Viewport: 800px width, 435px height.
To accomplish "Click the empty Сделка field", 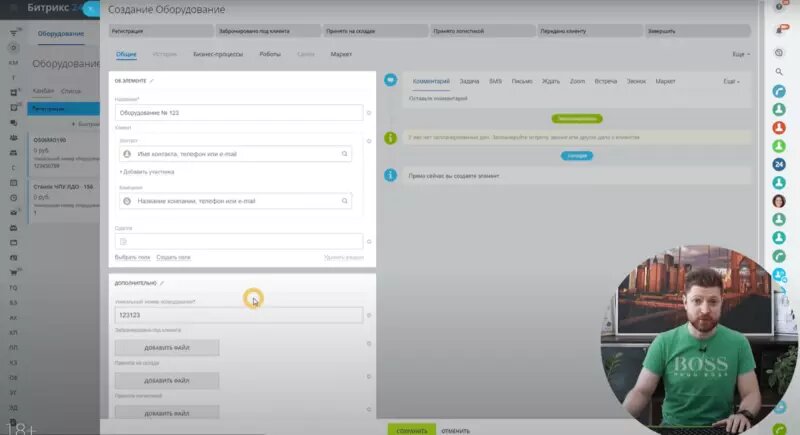I will pos(239,241).
